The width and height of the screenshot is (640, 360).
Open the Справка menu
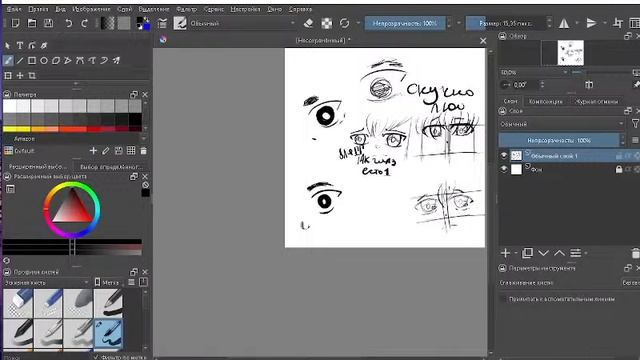tap(300, 9)
